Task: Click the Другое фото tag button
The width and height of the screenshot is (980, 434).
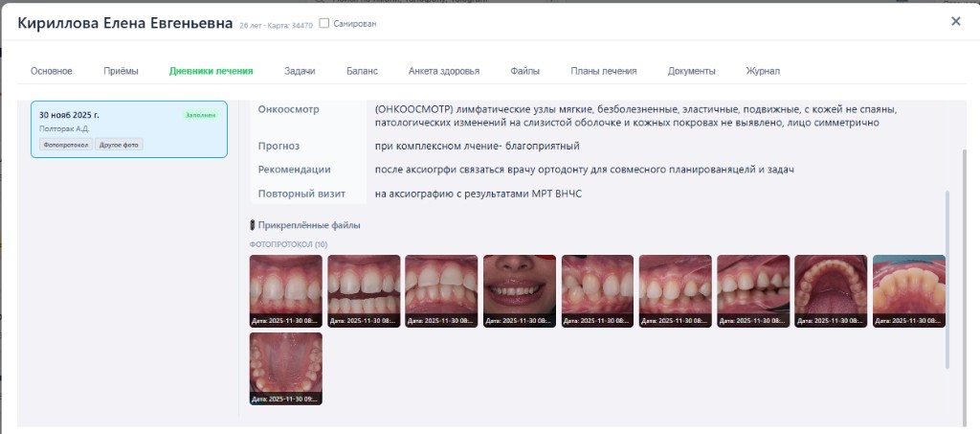Action: [119, 145]
